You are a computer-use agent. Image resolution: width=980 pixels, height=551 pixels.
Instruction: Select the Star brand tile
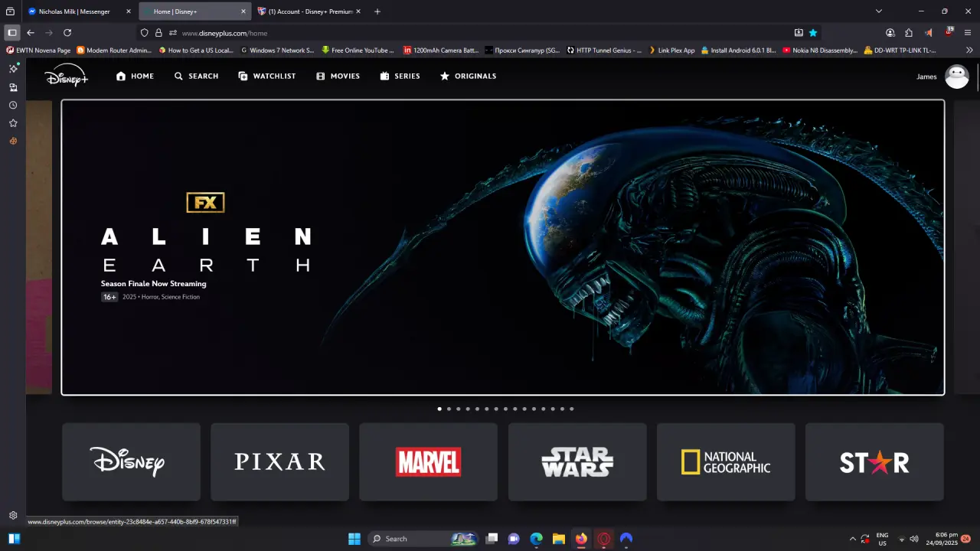(x=874, y=462)
